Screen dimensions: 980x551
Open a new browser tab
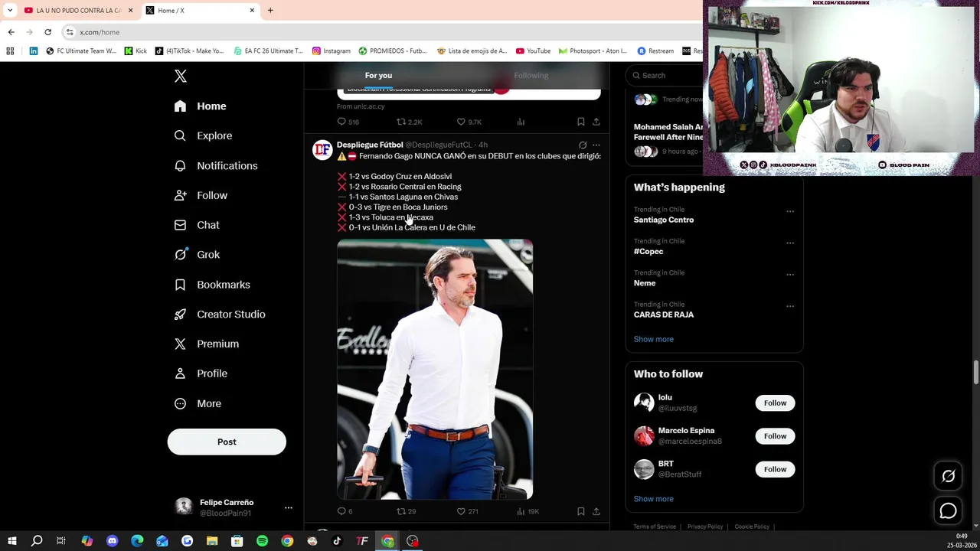tap(270, 10)
